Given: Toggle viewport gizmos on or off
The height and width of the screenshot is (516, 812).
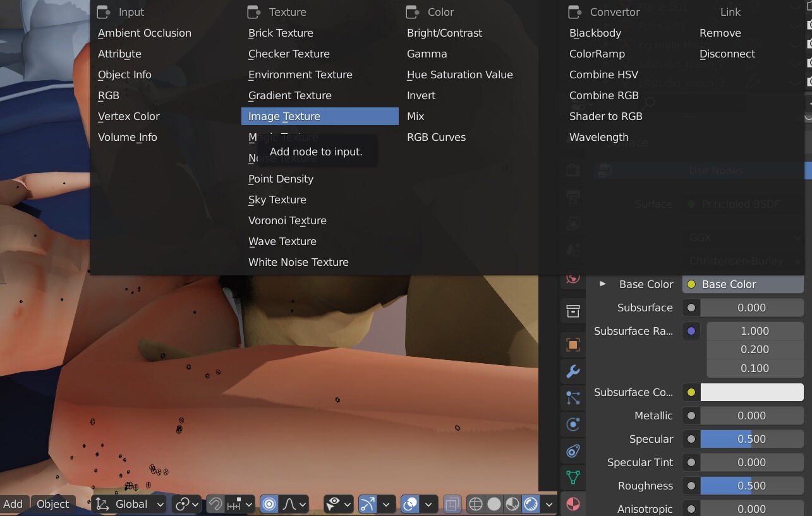Looking at the screenshot, I should (x=368, y=504).
